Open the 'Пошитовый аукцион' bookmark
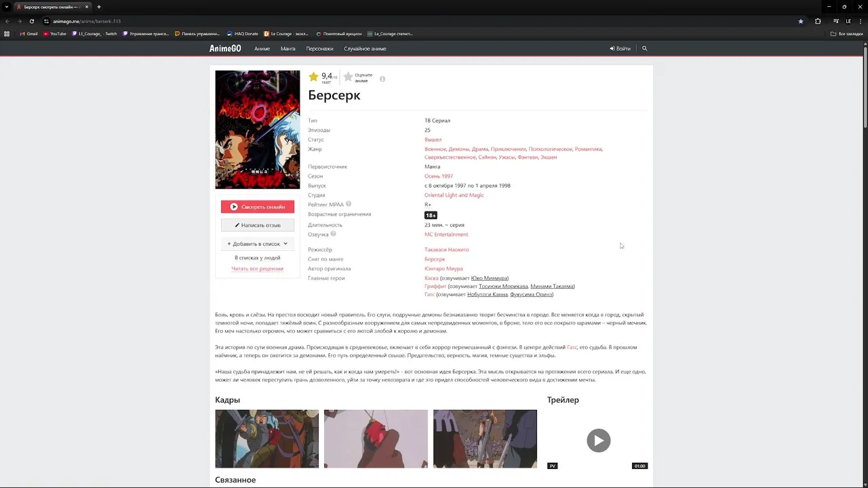The height and width of the screenshot is (488, 868). click(x=339, y=33)
